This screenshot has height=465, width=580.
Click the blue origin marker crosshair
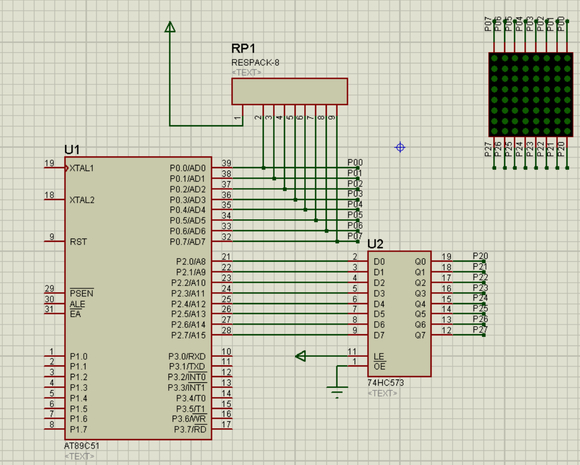(400, 148)
